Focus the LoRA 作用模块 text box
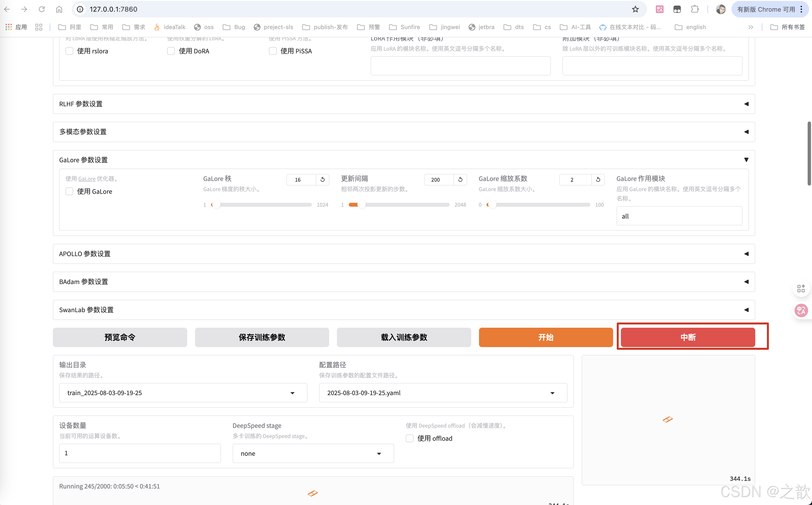The image size is (812, 505). coord(460,66)
